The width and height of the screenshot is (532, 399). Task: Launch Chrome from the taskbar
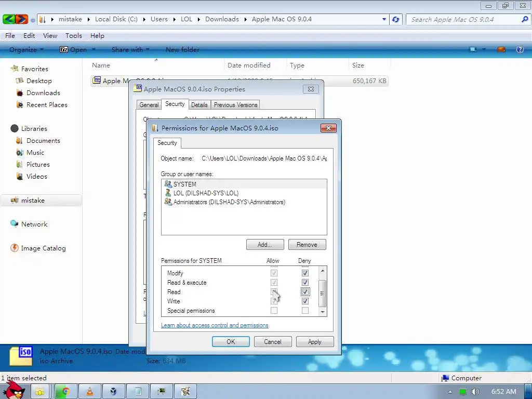[x=65, y=392]
